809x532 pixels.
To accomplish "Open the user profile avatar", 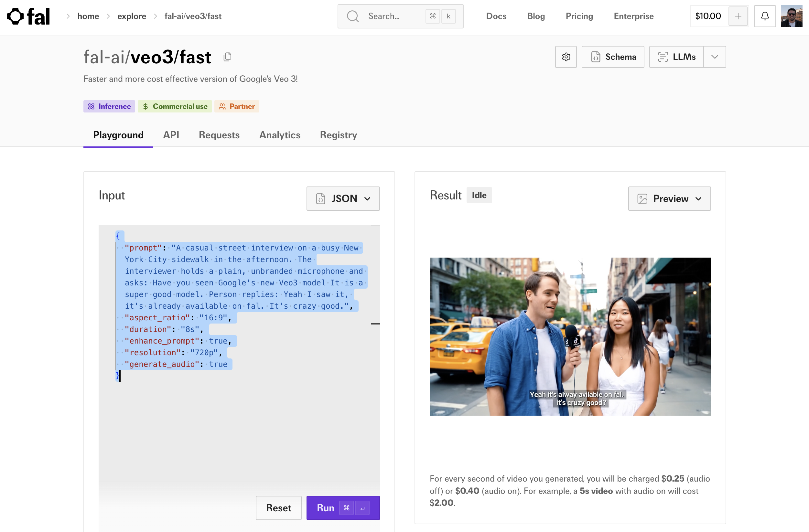I will (x=791, y=16).
